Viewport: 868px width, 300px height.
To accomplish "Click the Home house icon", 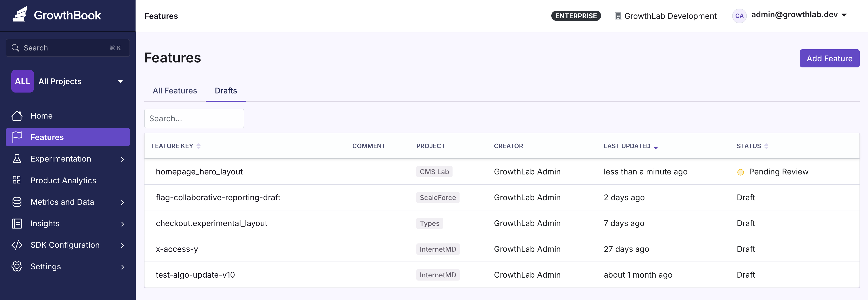I will (17, 116).
